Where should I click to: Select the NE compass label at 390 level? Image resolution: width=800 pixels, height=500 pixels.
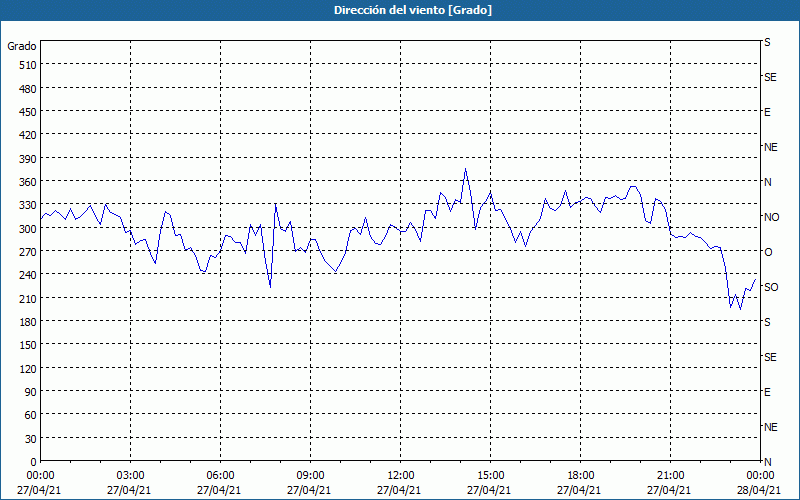pyautogui.click(x=770, y=147)
